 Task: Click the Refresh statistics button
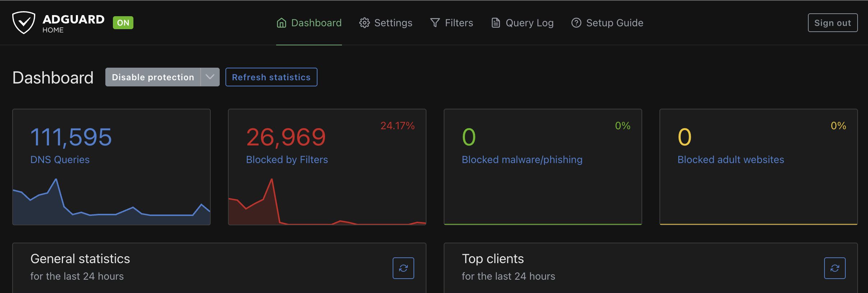271,77
